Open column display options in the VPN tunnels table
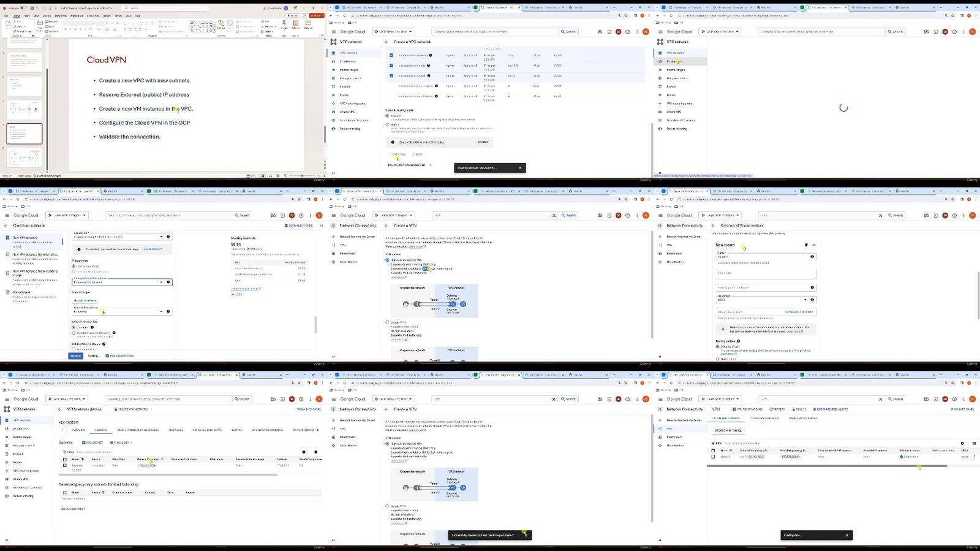This screenshot has height=551, width=980. pos(974,443)
